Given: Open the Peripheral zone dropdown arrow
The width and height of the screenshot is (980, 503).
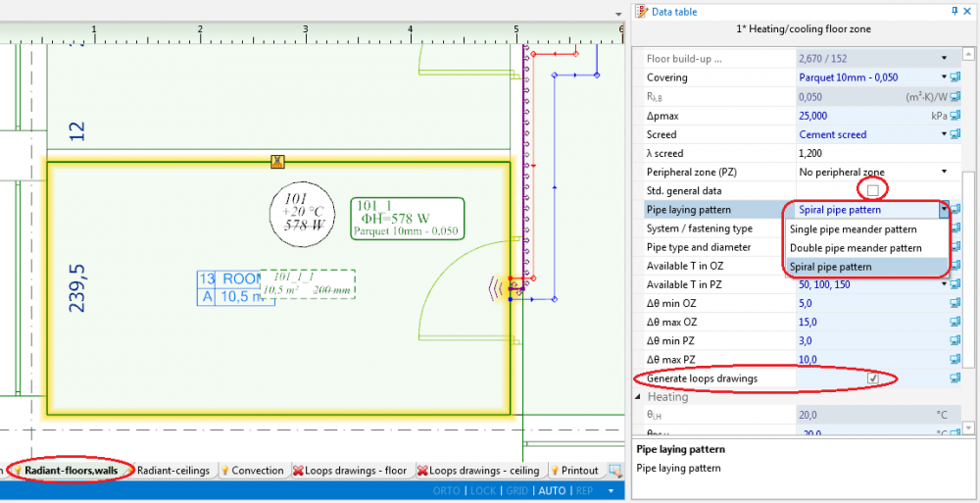Looking at the screenshot, I should click(945, 172).
